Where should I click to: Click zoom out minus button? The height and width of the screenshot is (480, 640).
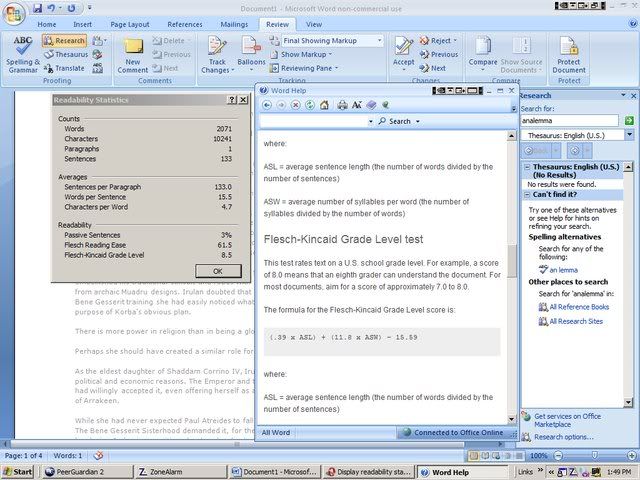click(558, 455)
